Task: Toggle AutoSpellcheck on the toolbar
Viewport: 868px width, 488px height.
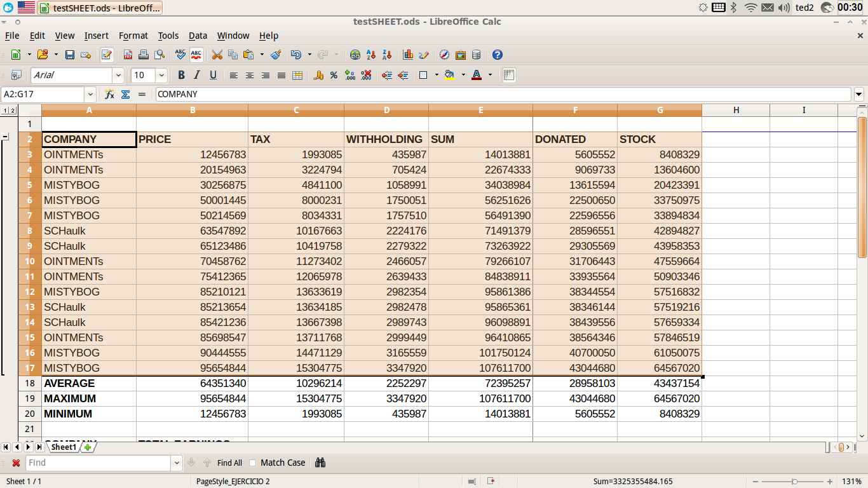Action: point(196,55)
